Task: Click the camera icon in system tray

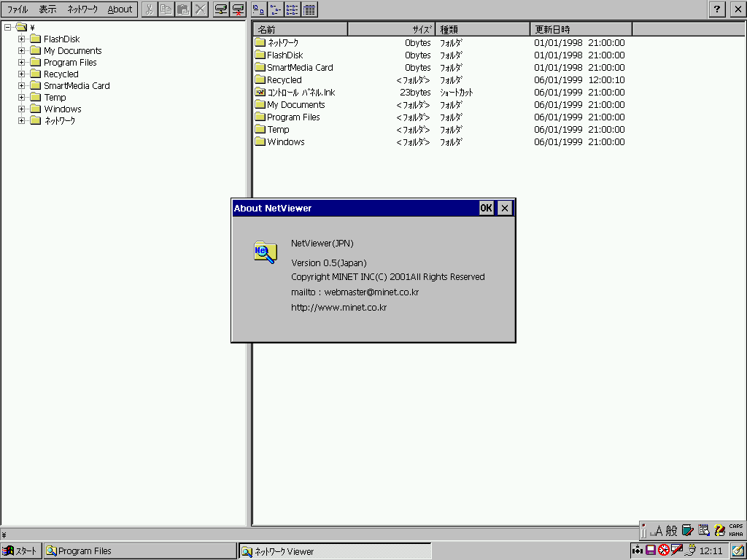Action: tap(638, 551)
